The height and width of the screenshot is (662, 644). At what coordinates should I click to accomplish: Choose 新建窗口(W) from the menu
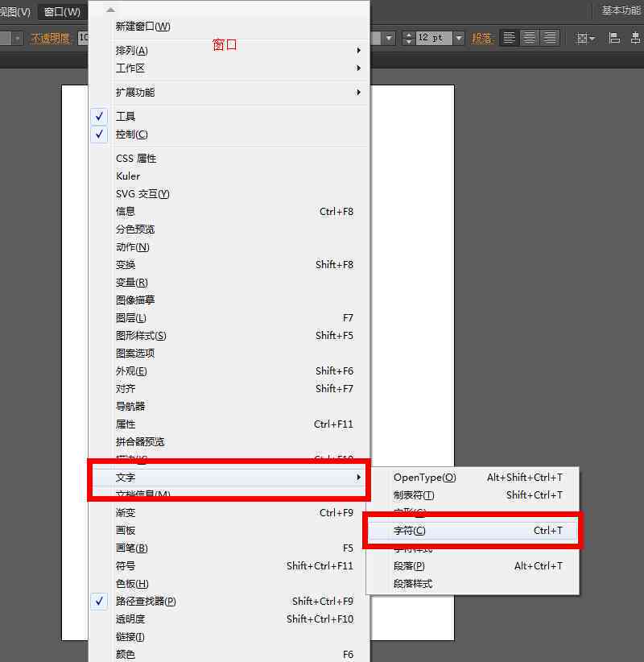click(229, 27)
